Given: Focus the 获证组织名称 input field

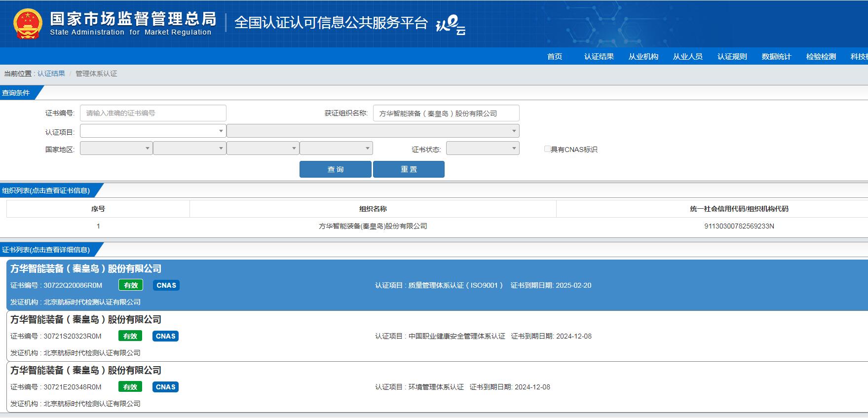Looking at the screenshot, I should pos(446,113).
